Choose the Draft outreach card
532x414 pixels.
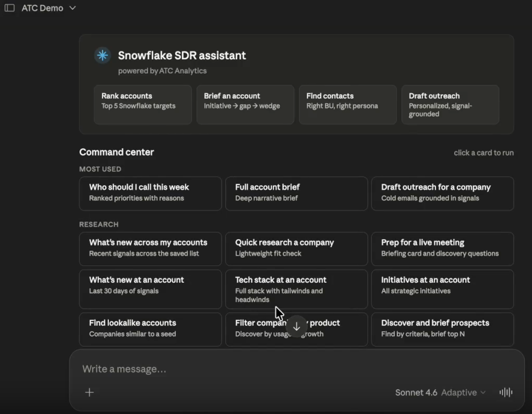tap(450, 104)
